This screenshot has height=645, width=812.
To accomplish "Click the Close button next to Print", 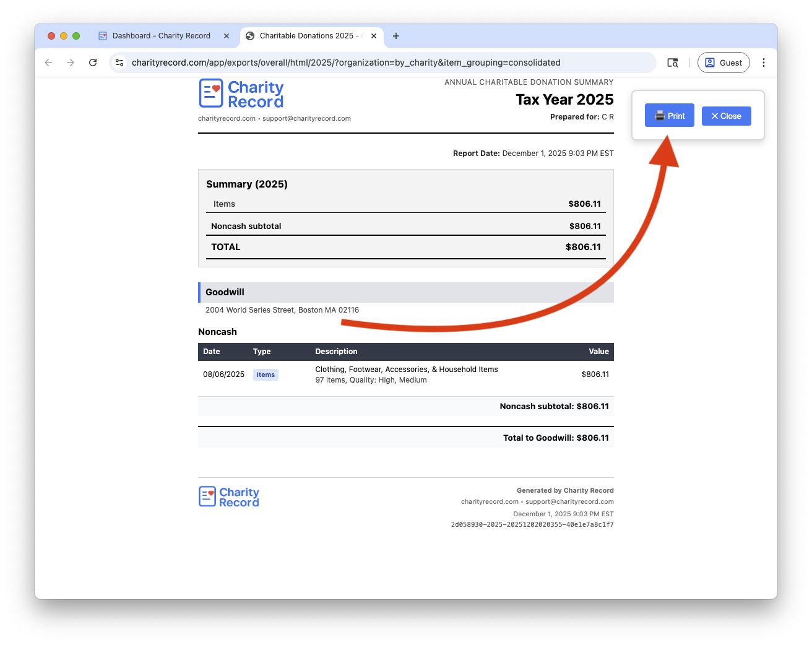I will click(x=726, y=115).
